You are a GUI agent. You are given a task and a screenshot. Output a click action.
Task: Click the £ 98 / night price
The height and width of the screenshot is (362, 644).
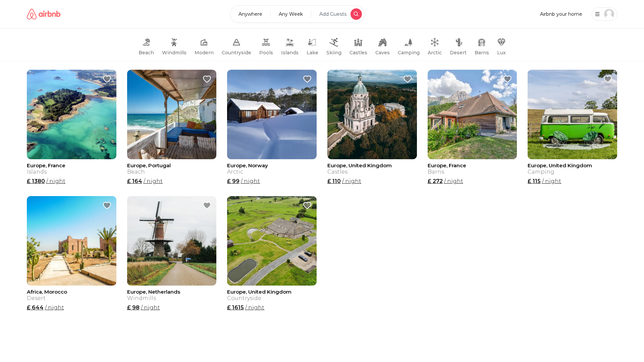click(x=143, y=307)
